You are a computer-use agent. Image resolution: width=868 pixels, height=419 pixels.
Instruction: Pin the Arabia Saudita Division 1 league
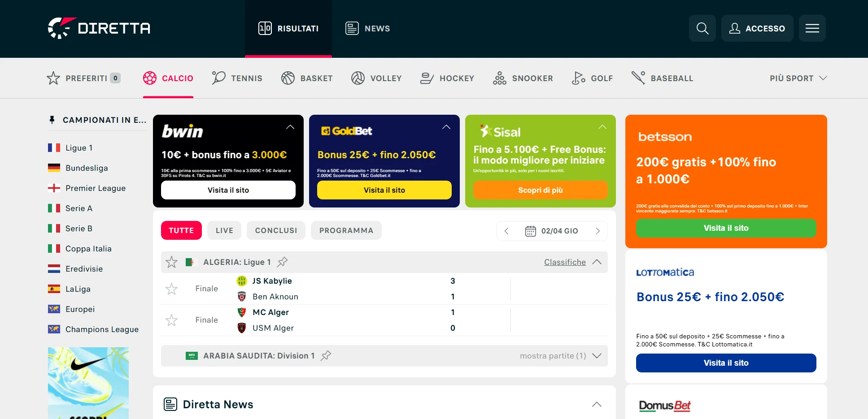[326, 356]
